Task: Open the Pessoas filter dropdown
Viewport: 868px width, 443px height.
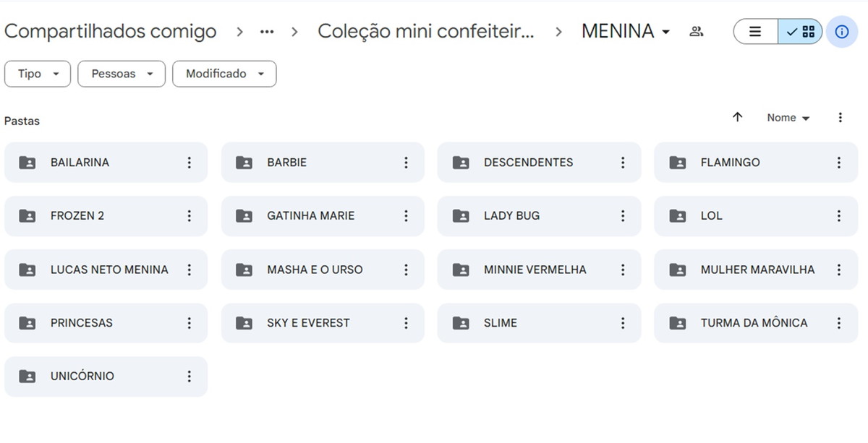Action: coord(122,74)
